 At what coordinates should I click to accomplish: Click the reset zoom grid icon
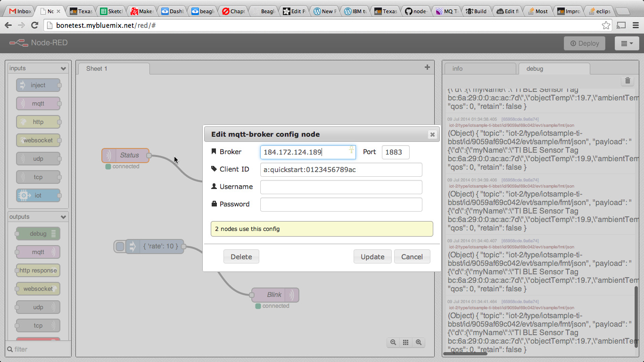[405, 343]
